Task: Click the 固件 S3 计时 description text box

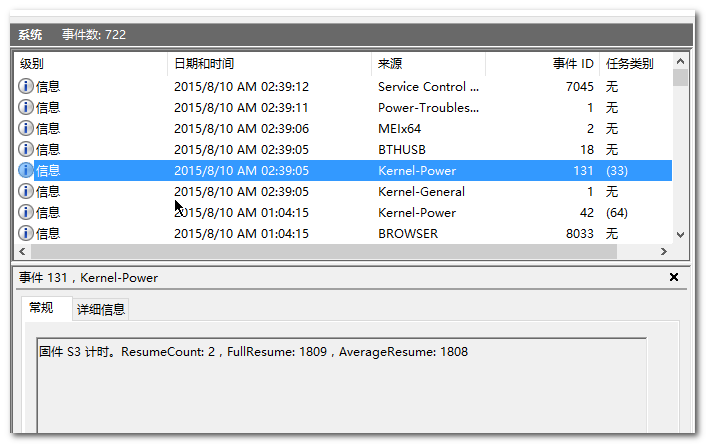Action: 342,385
